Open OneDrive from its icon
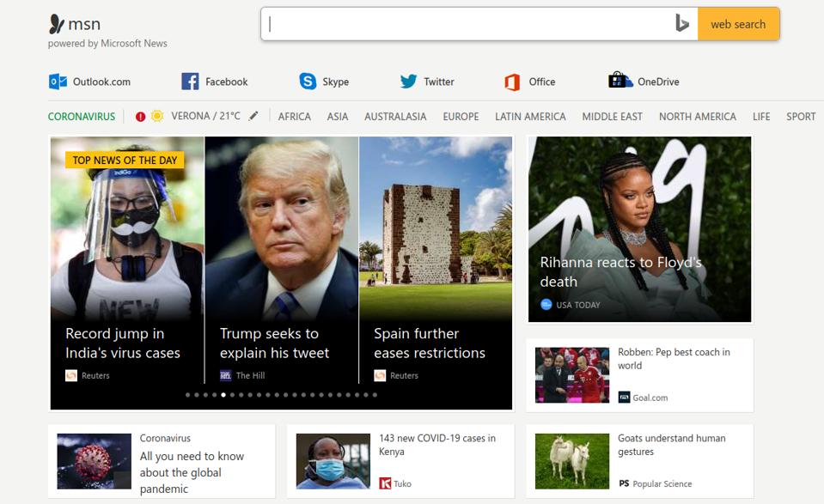Screen dimensions: 824x504 pyautogui.click(x=618, y=81)
